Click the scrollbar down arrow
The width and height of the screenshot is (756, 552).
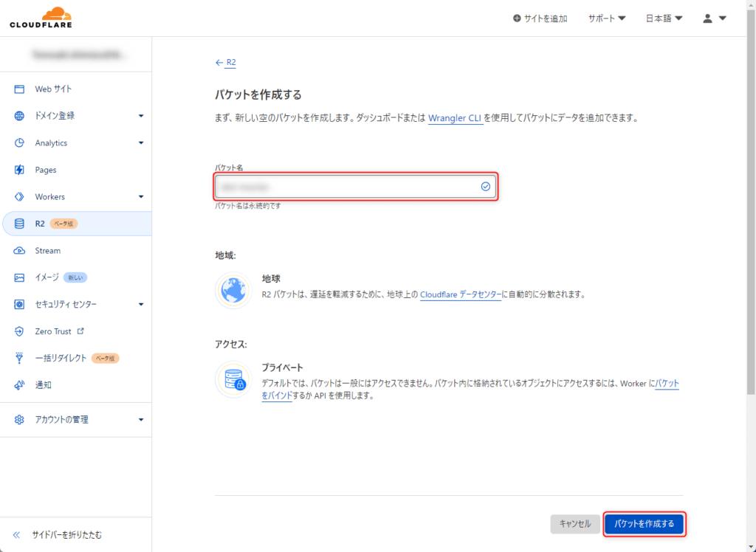pyautogui.click(x=751, y=547)
